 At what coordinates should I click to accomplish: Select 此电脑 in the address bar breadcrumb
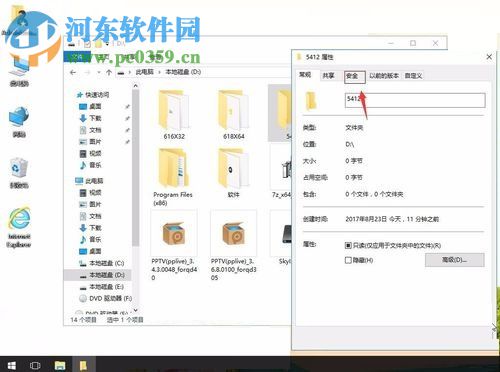145,72
